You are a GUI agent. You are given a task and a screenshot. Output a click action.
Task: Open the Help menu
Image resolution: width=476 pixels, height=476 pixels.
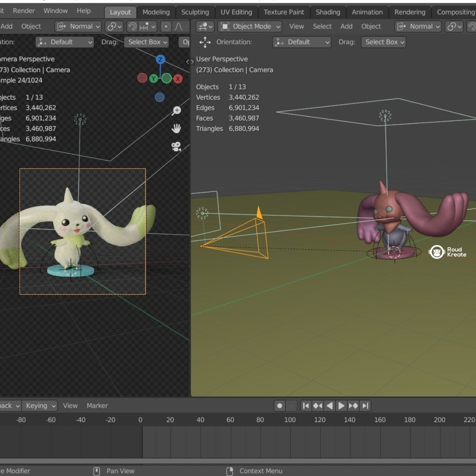pyautogui.click(x=84, y=11)
